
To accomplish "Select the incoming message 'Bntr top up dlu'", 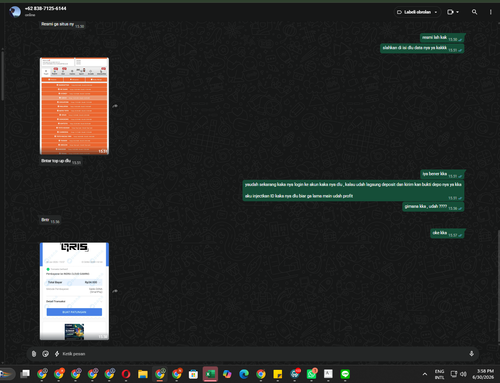I will [x=61, y=161].
